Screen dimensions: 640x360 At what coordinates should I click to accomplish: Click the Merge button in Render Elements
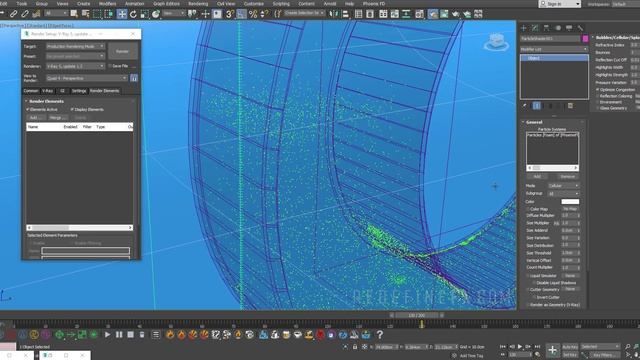[x=57, y=118]
